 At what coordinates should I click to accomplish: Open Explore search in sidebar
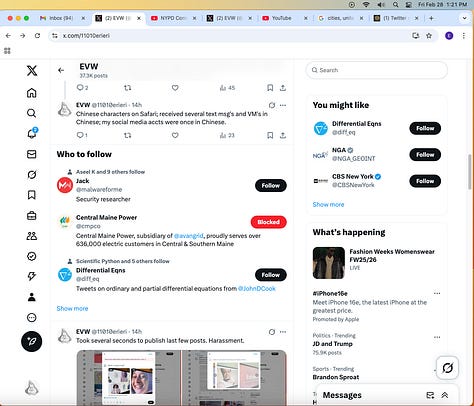pos(32,113)
